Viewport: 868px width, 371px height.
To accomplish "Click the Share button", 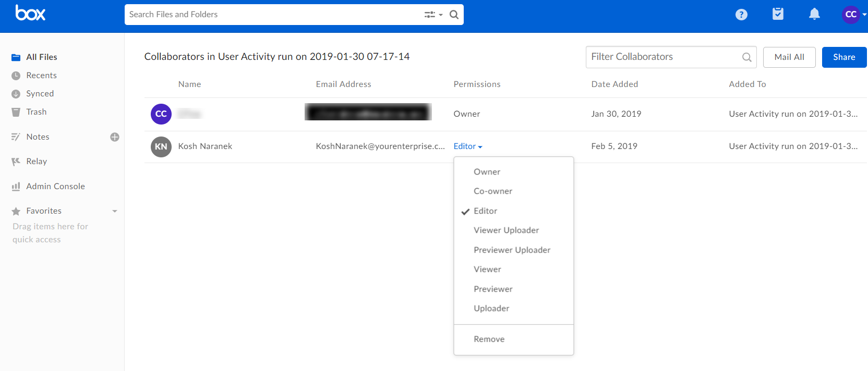I will 843,57.
